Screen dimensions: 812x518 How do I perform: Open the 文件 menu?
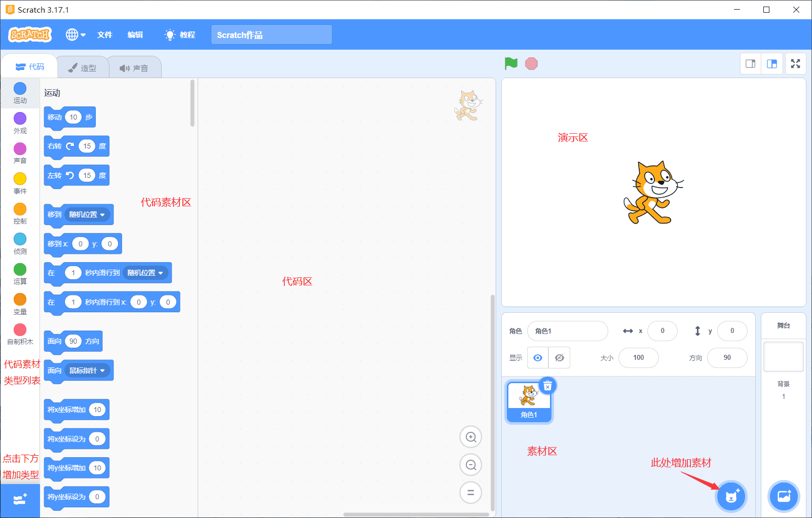(105, 34)
